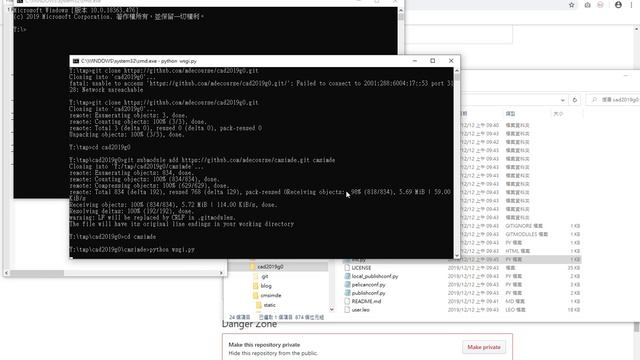The image size is (640, 360).
Task: Open the Chrome profile avatar menu
Action: 618,5
